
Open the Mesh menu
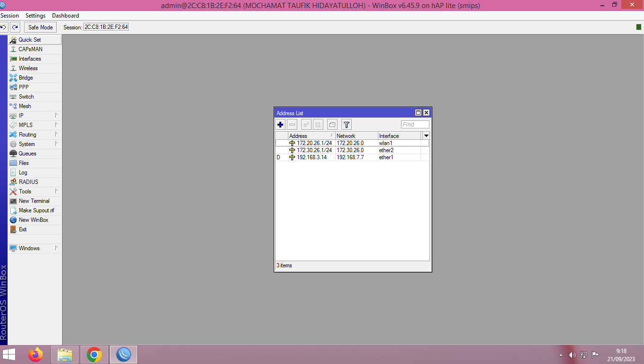click(35, 106)
